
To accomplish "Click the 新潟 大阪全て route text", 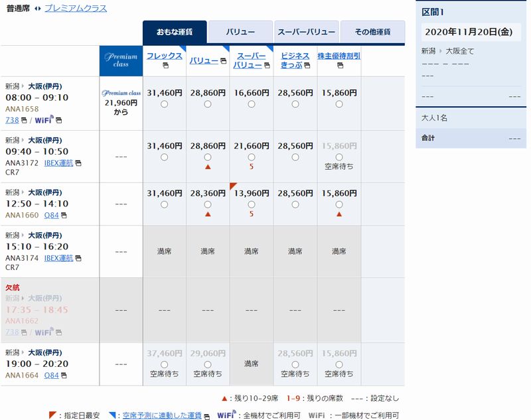I will (447, 51).
